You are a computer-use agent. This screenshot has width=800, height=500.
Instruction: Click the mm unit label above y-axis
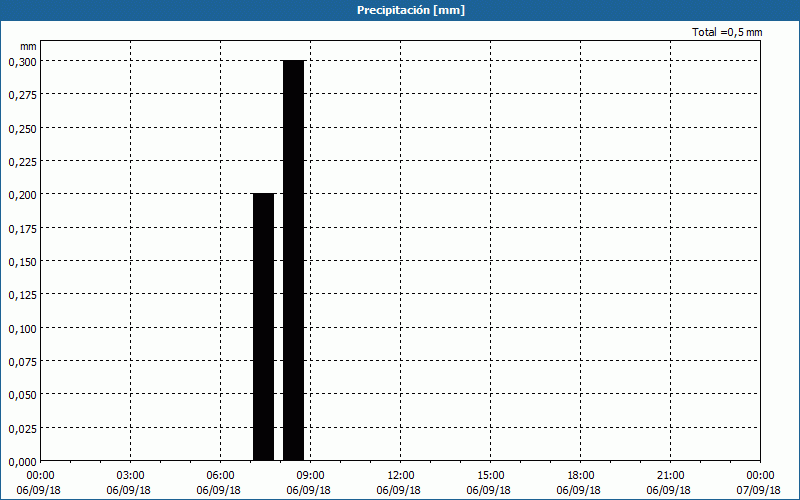click(28, 46)
